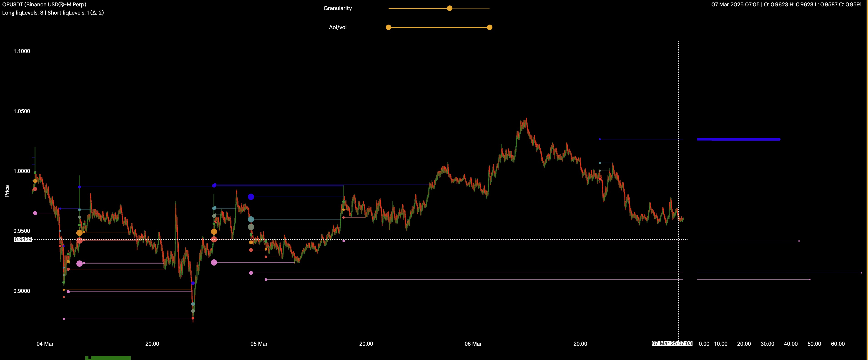
Task: Click the Granularity label text
Action: pyautogui.click(x=338, y=8)
